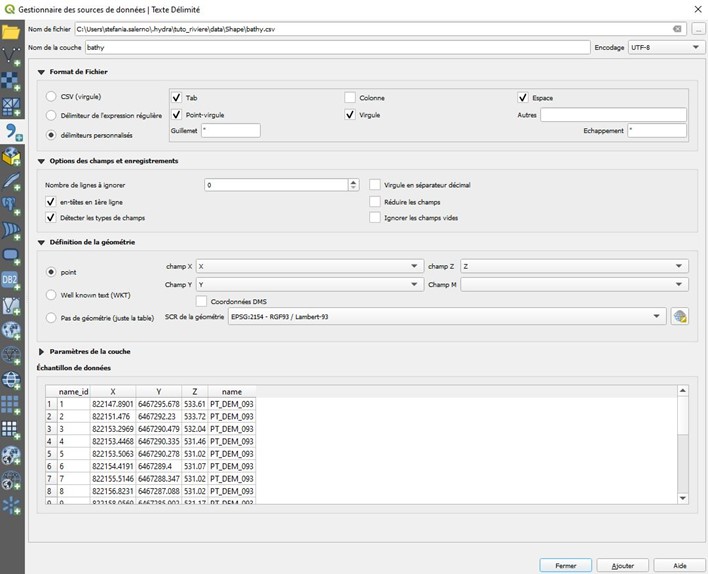Select the GeoPackage source icon

[x=11, y=156]
